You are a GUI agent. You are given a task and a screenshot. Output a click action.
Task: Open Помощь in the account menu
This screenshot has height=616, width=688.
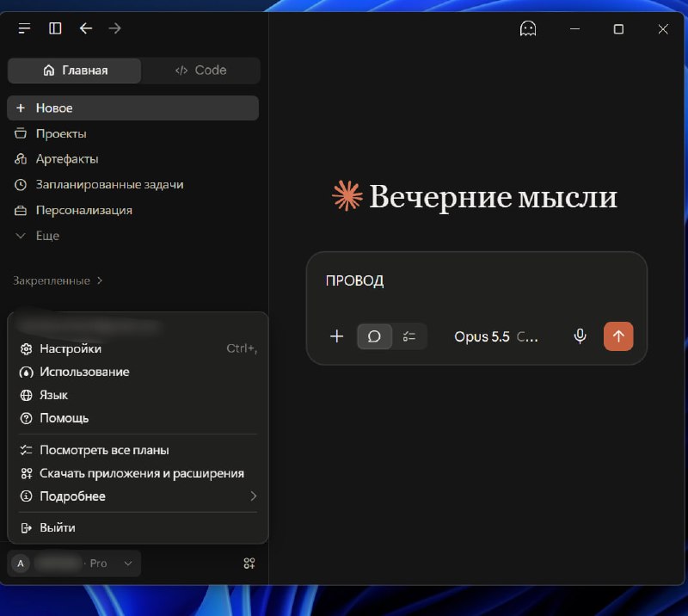(138, 418)
